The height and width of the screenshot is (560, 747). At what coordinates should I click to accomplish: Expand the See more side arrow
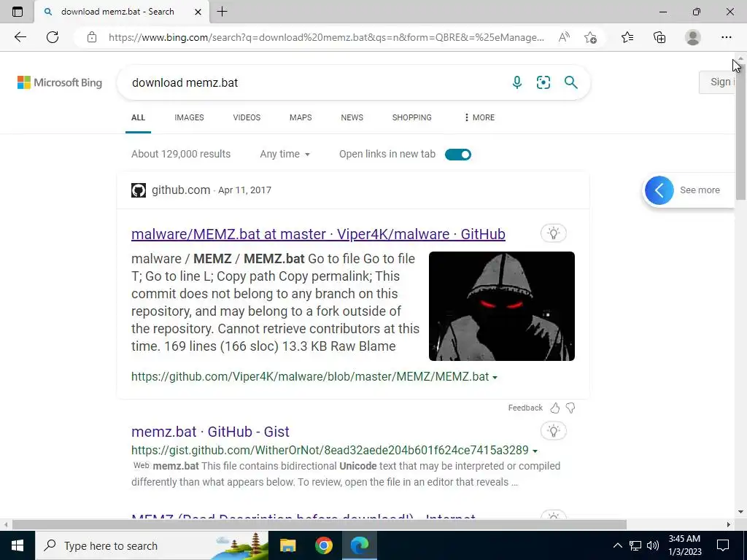coord(659,190)
